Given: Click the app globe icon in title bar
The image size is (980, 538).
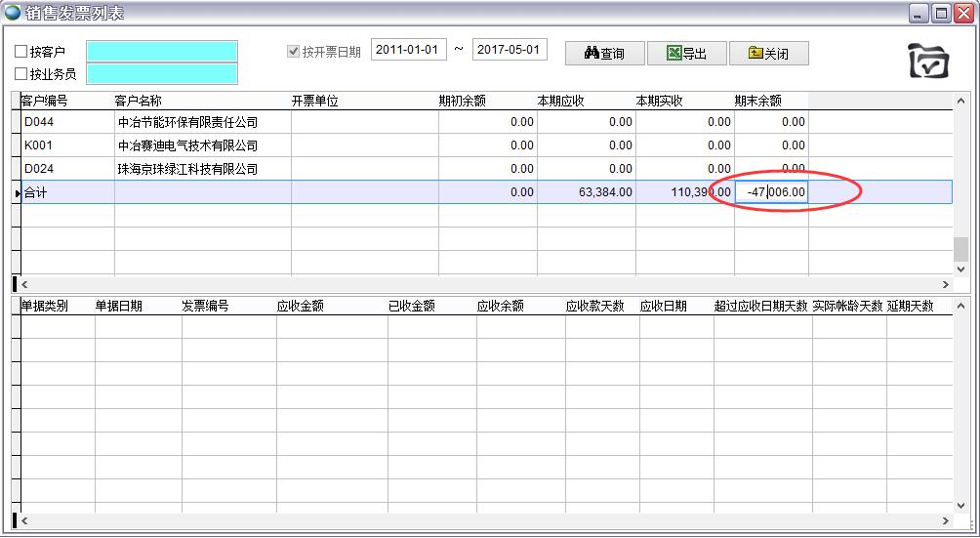Looking at the screenshot, I should point(13,13).
